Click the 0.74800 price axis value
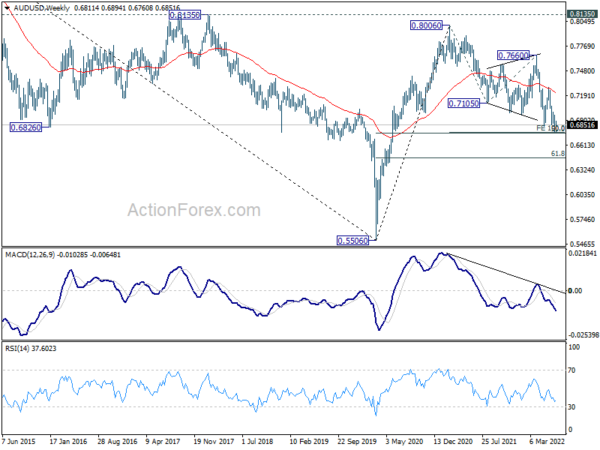Image resolution: width=600 pixels, height=450 pixels. 582,71
